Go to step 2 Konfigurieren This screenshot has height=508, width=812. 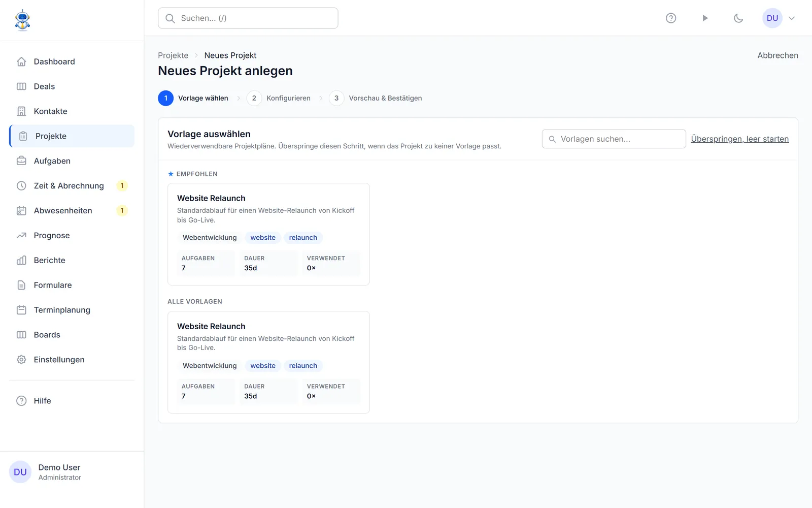click(x=279, y=98)
